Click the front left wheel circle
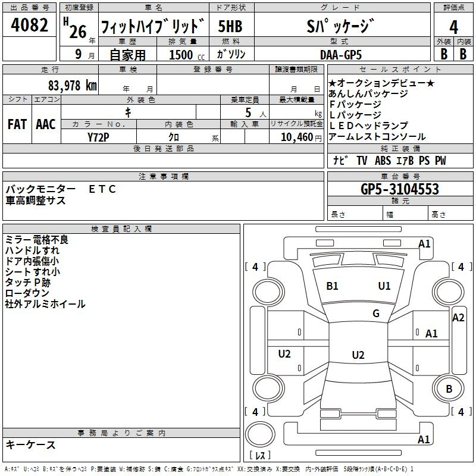 point(268,292)
